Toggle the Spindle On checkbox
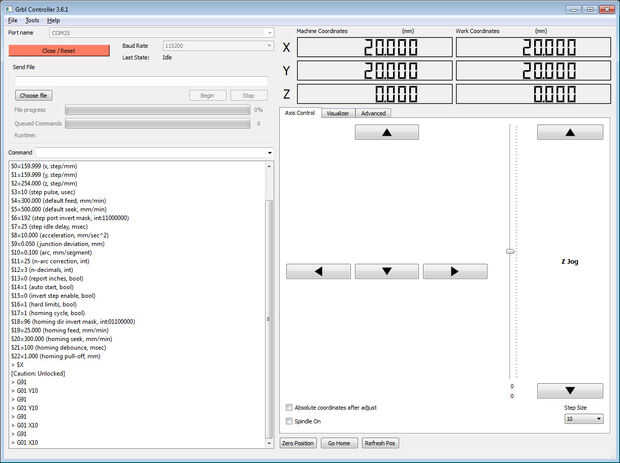The image size is (620, 463). point(289,421)
